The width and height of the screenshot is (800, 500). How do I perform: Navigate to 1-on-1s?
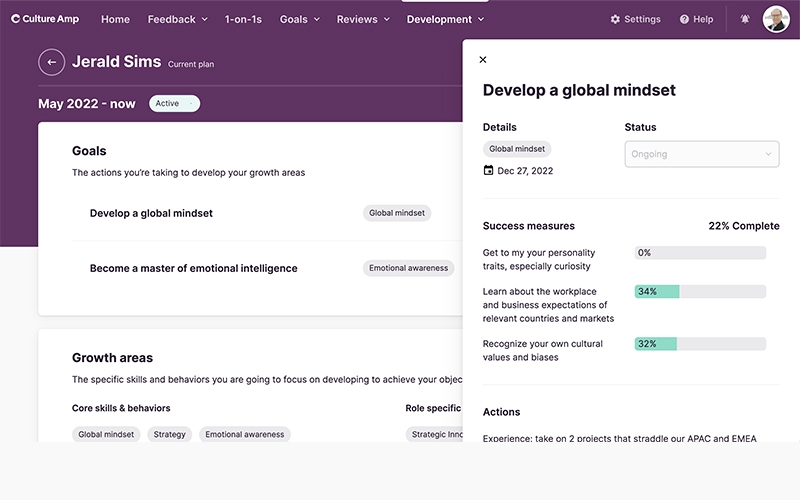[244, 19]
